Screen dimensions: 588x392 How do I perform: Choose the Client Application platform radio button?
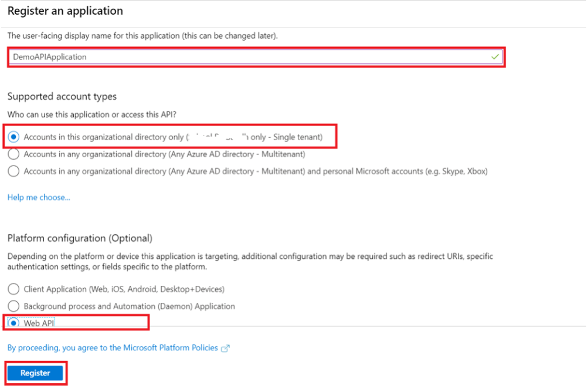tap(13, 289)
